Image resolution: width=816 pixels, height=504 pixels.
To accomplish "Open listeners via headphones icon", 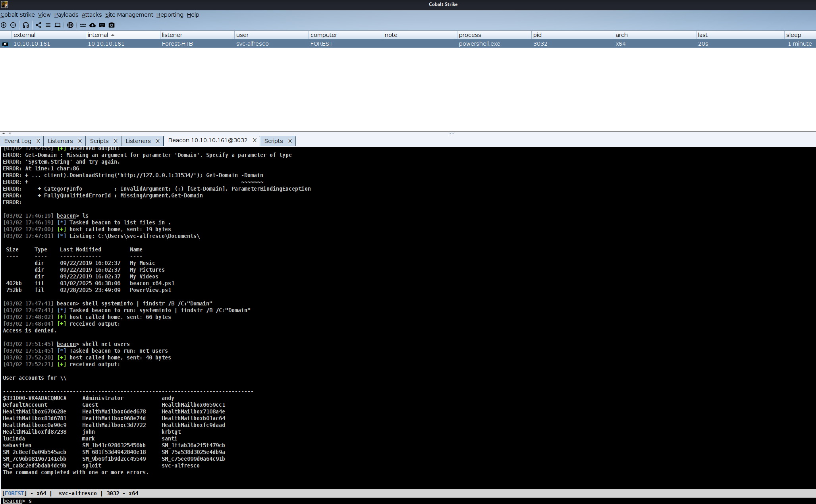I will pyautogui.click(x=26, y=25).
